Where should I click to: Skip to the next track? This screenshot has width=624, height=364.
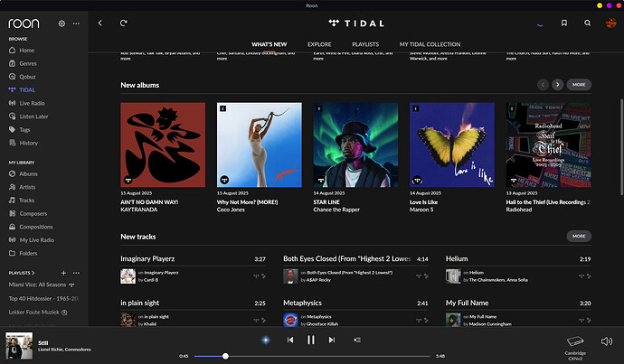click(332, 340)
